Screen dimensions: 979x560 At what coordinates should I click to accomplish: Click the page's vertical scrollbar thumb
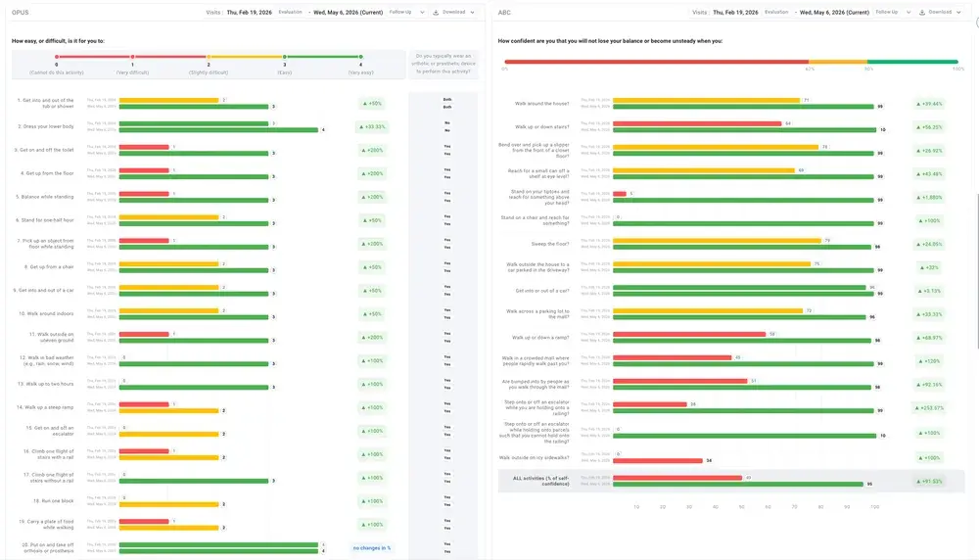pos(977,271)
